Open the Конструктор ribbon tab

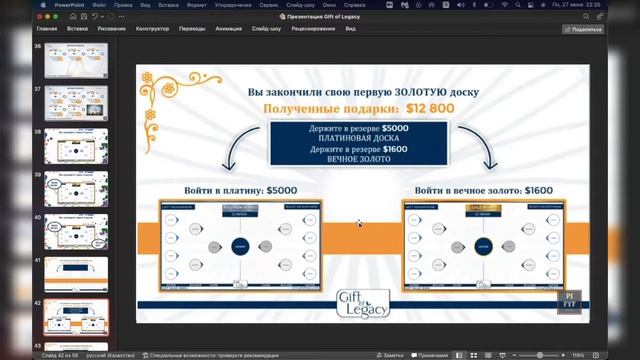point(152,29)
